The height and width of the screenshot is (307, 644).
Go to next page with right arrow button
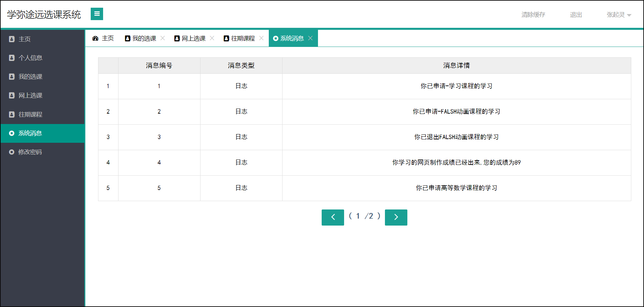tap(396, 217)
